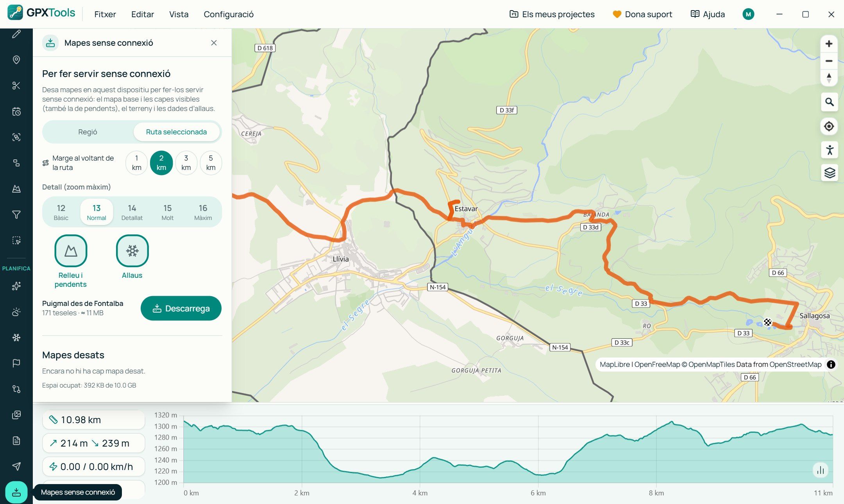
Task: Click Dona suport link
Action: click(x=642, y=14)
